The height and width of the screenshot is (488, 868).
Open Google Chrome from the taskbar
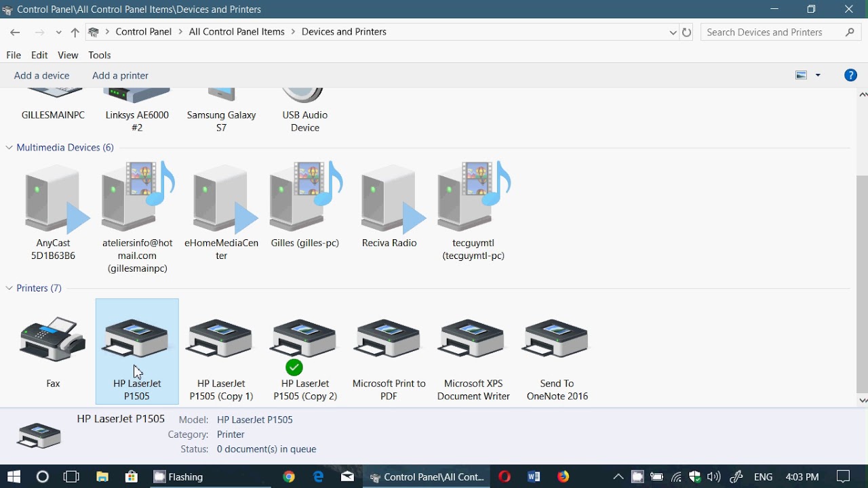289,476
